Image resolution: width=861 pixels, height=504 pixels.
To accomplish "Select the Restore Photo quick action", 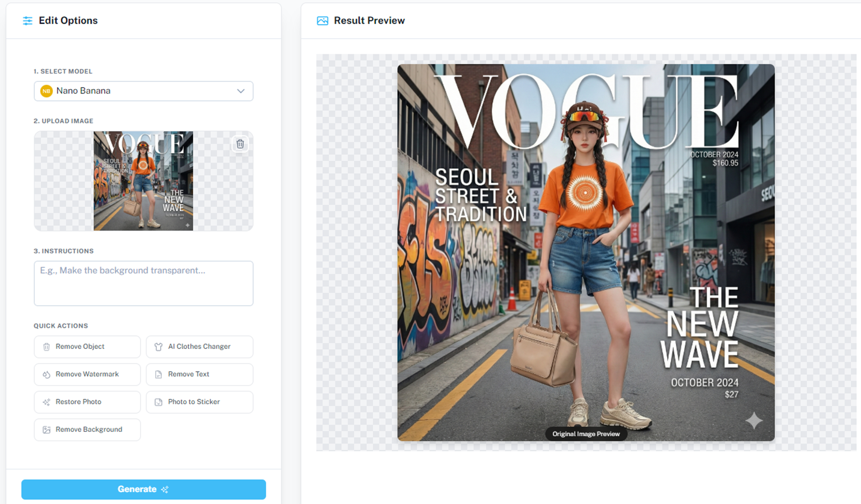I will pos(78,402).
